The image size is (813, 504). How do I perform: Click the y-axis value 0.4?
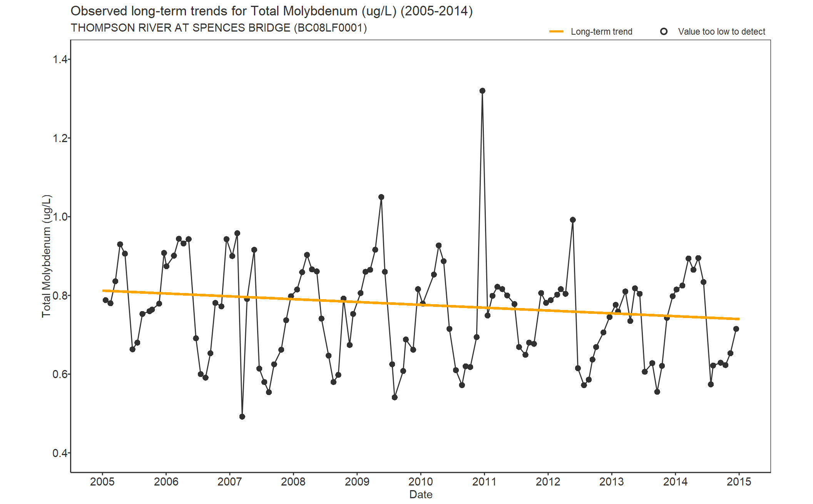[60, 453]
